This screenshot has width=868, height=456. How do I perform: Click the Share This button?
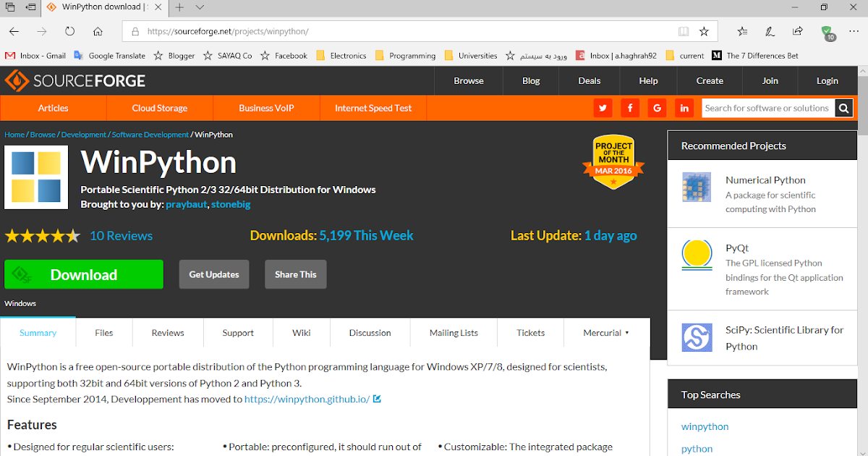tap(296, 274)
